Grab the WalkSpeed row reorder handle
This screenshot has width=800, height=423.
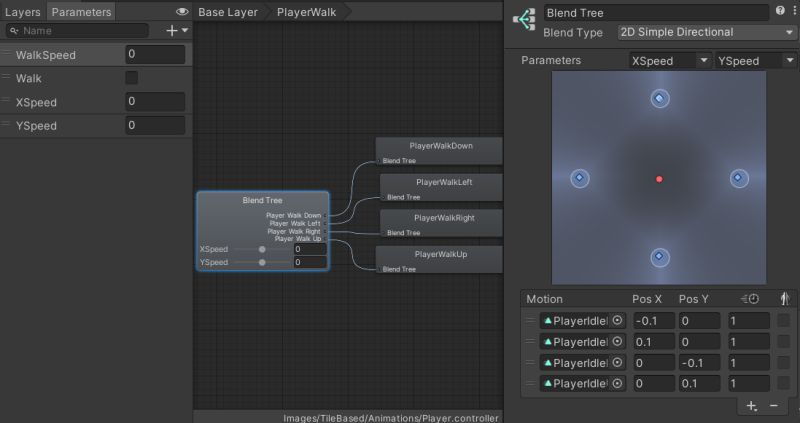click(6, 53)
